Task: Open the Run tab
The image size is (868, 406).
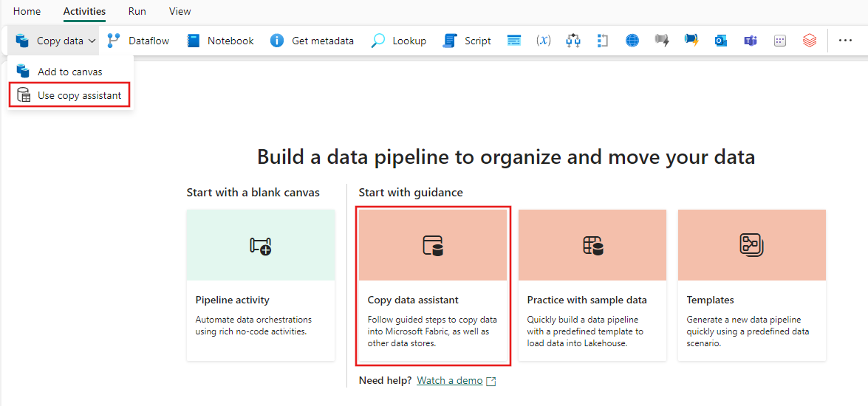Action: click(137, 11)
